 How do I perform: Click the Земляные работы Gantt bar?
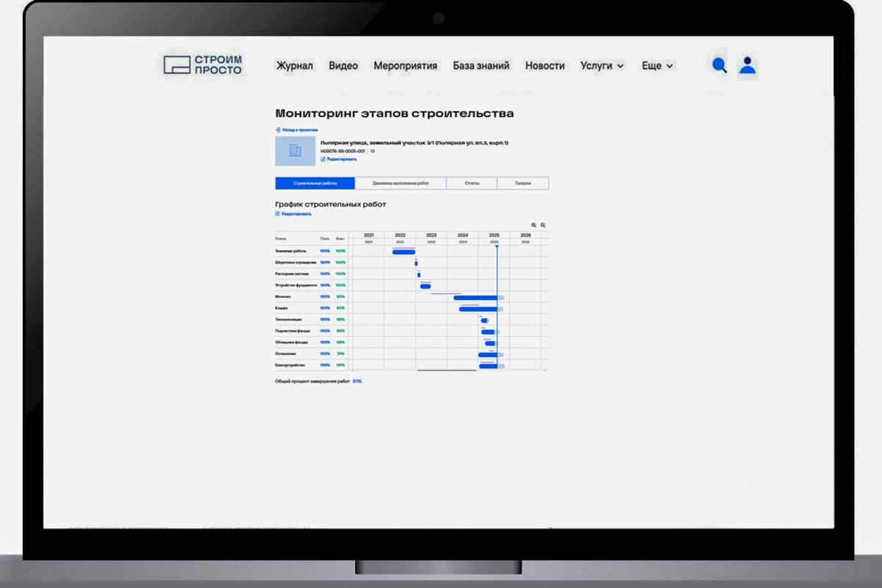404,252
